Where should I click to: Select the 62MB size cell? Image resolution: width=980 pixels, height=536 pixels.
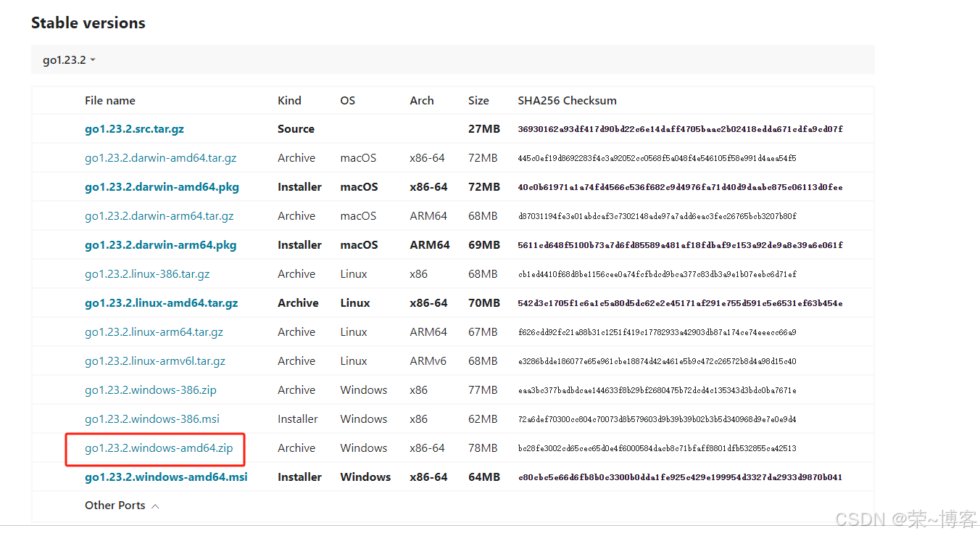pos(483,419)
